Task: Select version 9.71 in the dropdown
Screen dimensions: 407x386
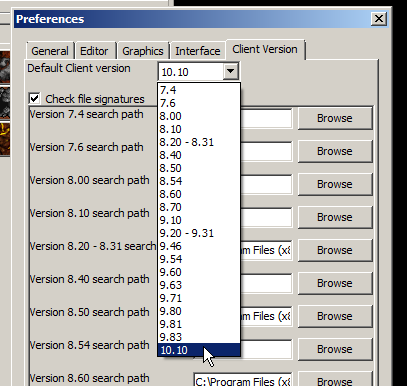Action: (x=199, y=298)
